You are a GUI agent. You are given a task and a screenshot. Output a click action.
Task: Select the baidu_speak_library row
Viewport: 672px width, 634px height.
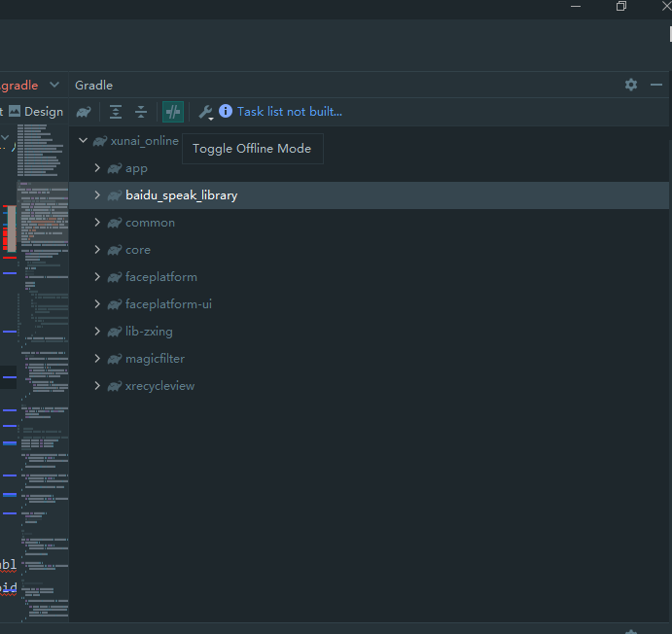[x=369, y=195]
